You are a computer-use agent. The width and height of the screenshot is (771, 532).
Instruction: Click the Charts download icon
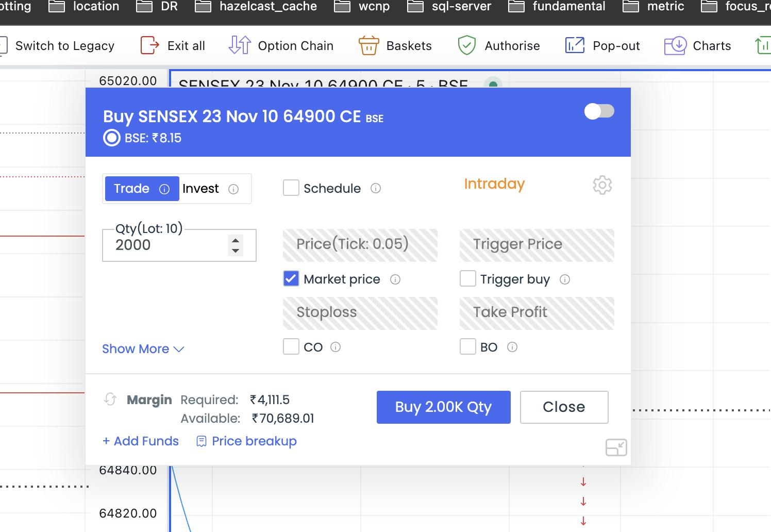(675, 45)
